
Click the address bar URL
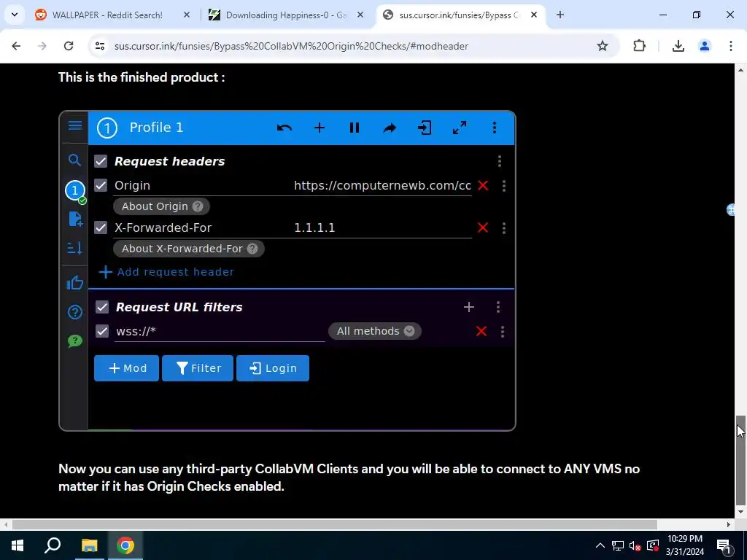(291, 46)
